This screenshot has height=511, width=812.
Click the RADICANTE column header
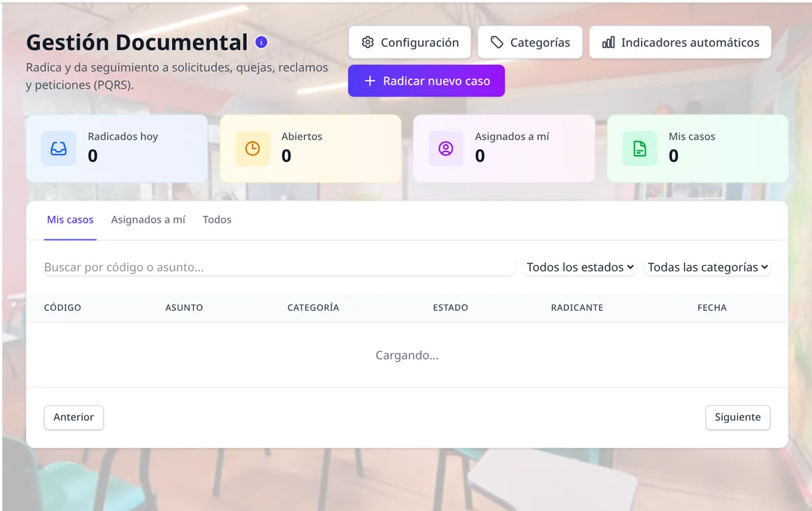(x=577, y=307)
